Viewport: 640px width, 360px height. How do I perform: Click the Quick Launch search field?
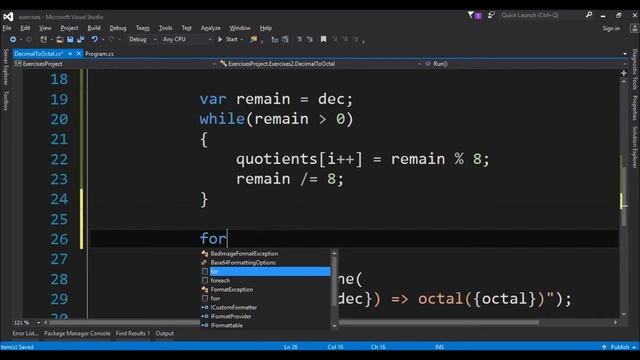tap(542, 15)
